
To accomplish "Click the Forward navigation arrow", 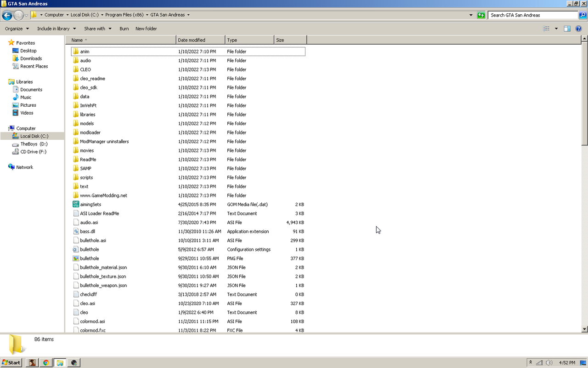I will 18,15.
